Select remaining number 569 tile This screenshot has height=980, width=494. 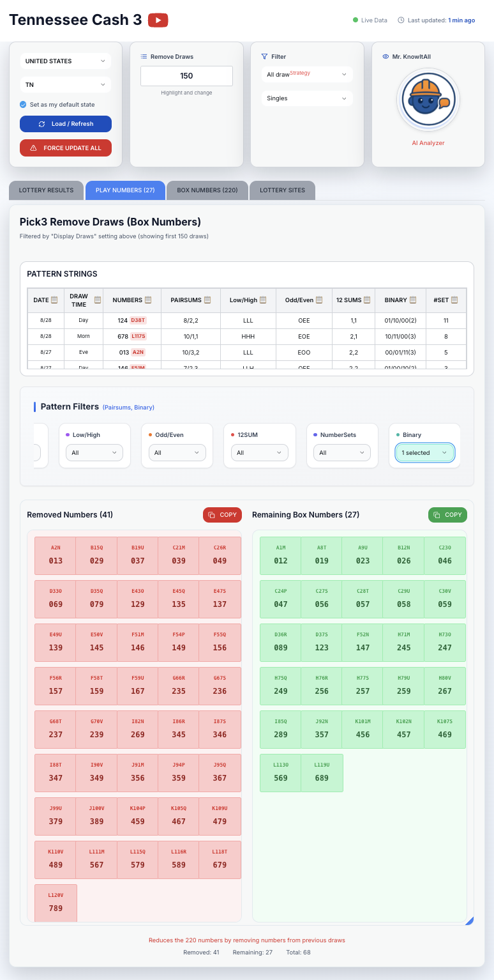coord(281,773)
